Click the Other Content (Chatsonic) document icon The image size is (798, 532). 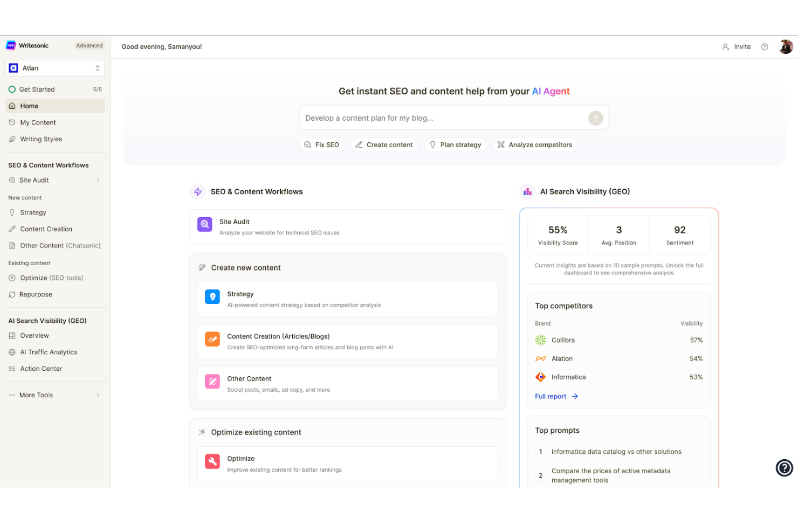[x=12, y=246]
